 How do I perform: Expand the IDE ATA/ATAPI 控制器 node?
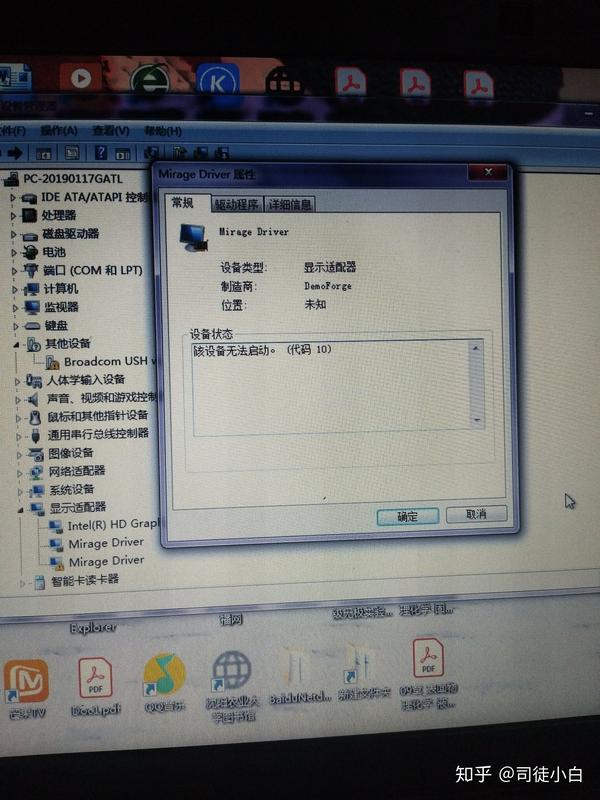(13, 197)
